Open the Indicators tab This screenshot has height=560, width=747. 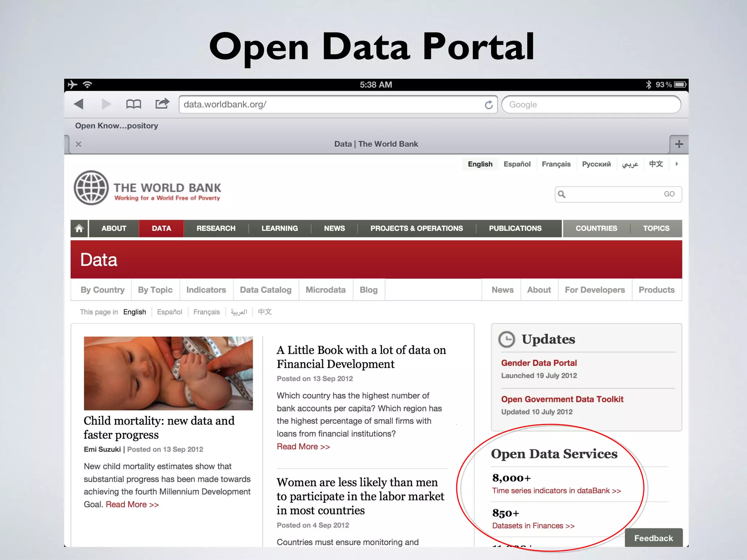[x=206, y=290]
